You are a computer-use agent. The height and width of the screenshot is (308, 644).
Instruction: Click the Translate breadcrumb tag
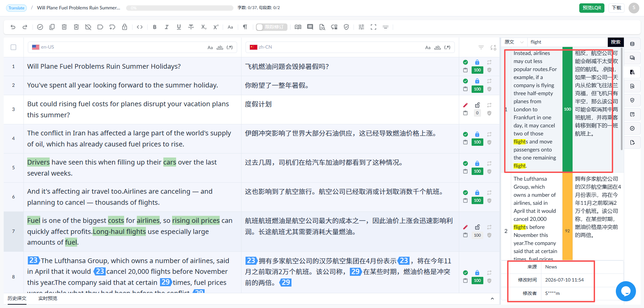point(16,8)
